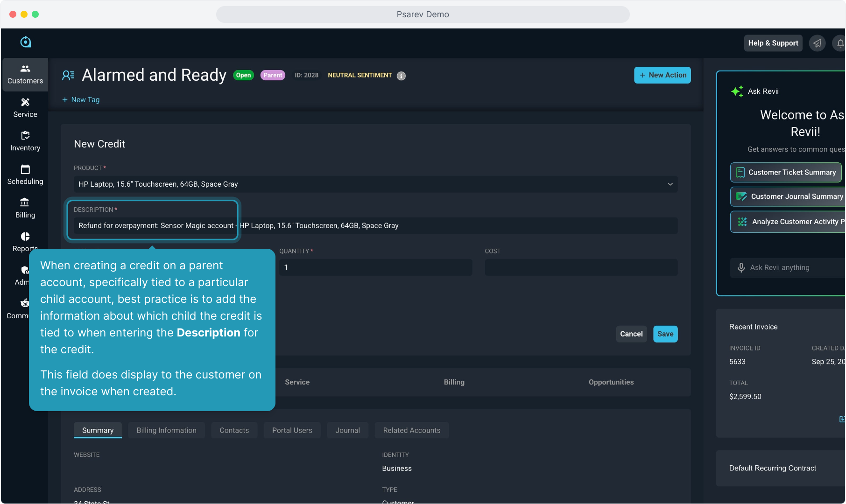This screenshot has width=846, height=504.
Task: Click the New Action button
Action: click(662, 75)
